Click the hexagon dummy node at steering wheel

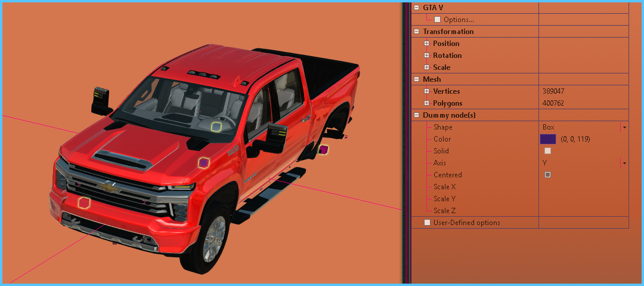[x=216, y=126]
